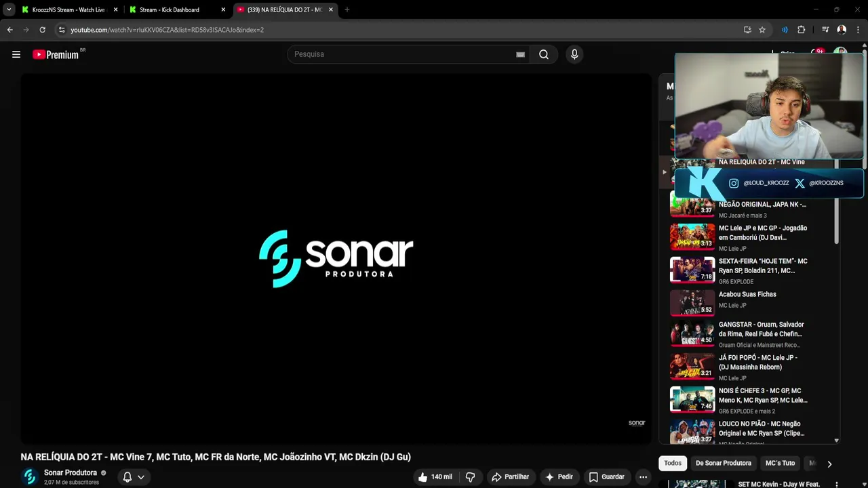868x488 pixels.
Task: Open the blue sound-wave extension icon
Action: click(x=785, y=30)
